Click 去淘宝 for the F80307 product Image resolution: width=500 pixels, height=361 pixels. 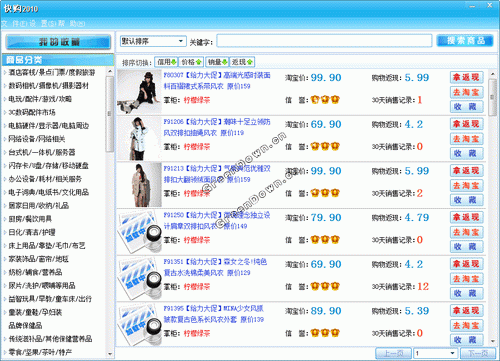[466, 92]
